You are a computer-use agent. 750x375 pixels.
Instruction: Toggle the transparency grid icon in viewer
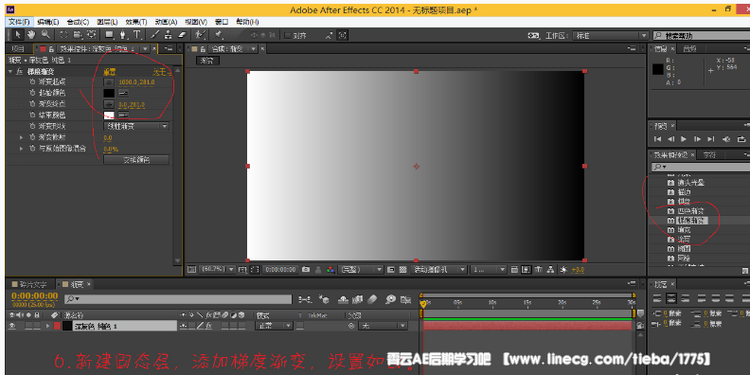click(403, 270)
